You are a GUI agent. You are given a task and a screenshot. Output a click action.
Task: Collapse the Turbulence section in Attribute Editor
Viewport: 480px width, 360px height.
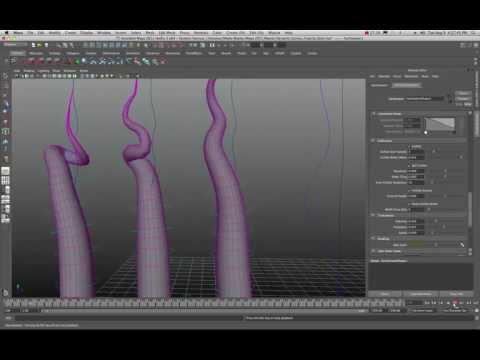(373, 215)
